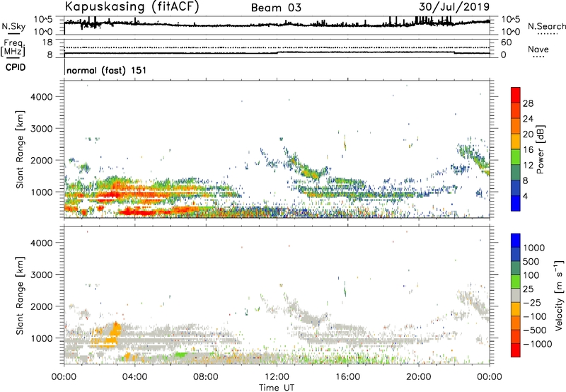Image resolution: width=566 pixels, height=392 pixels.
Task: Click the 'Power [dB]' colorbar title
Action: click(541, 149)
